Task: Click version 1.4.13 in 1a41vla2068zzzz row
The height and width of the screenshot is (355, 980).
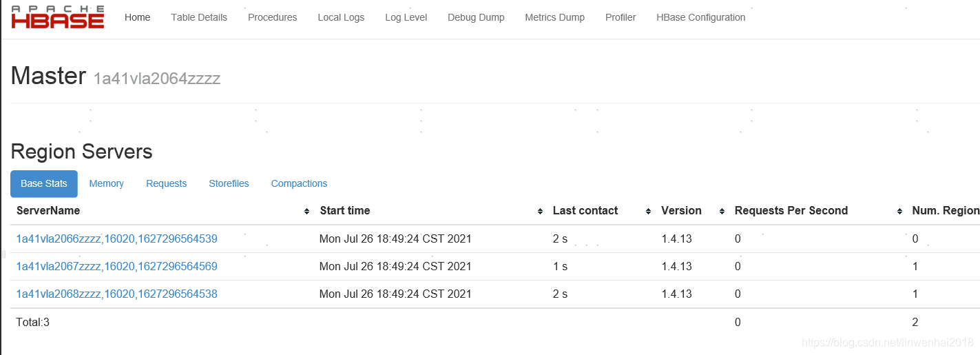Action: tap(676, 294)
